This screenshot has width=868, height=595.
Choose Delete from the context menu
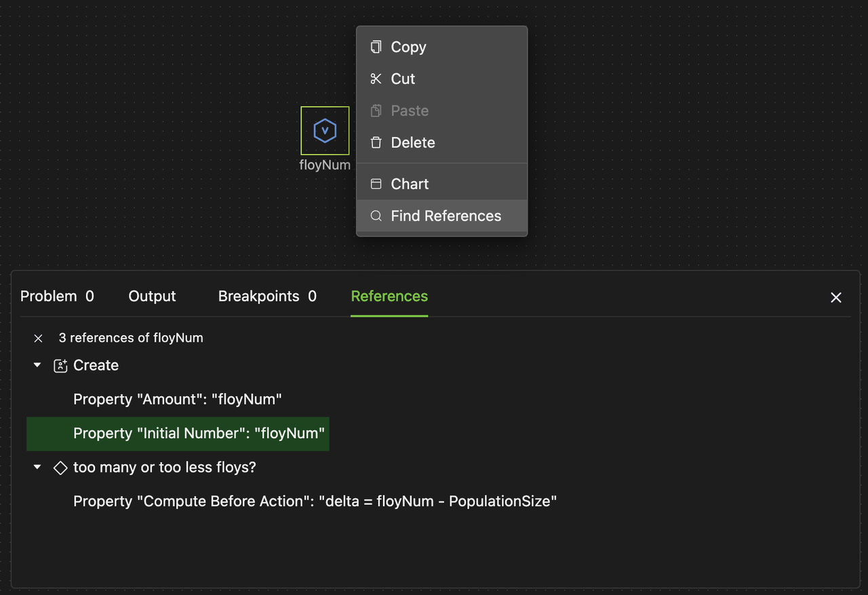[x=412, y=142]
